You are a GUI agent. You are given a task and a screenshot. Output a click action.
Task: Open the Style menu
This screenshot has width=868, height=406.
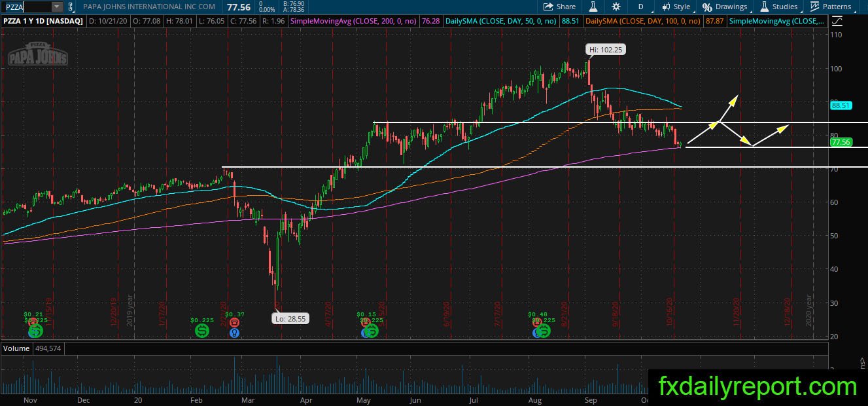pyautogui.click(x=676, y=7)
